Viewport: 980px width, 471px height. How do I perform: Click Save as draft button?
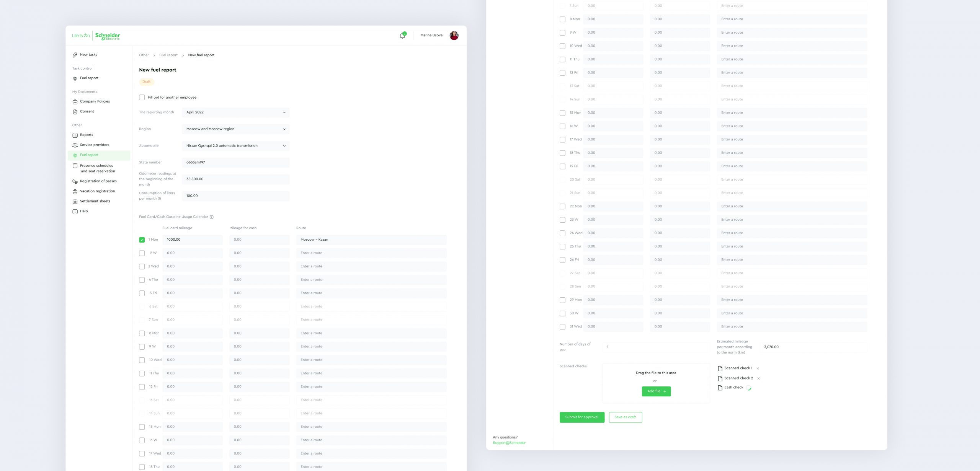pyautogui.click(x=625, y=417)
